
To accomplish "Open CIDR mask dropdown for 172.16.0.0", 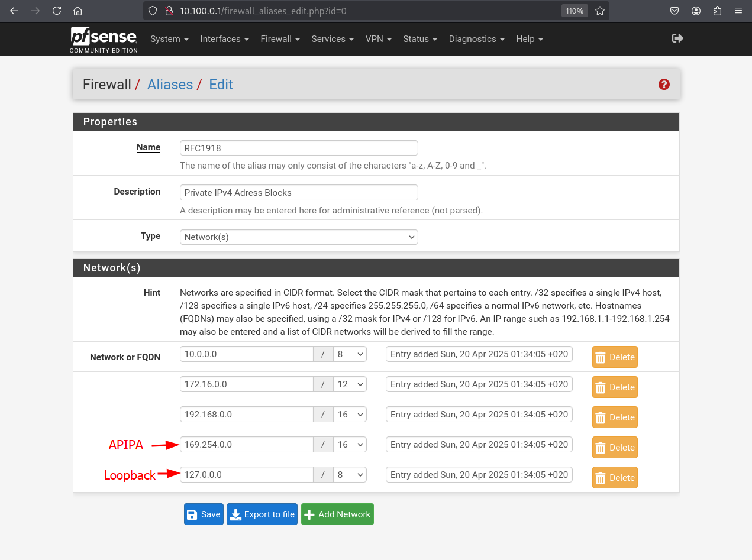I will [350, 384].
